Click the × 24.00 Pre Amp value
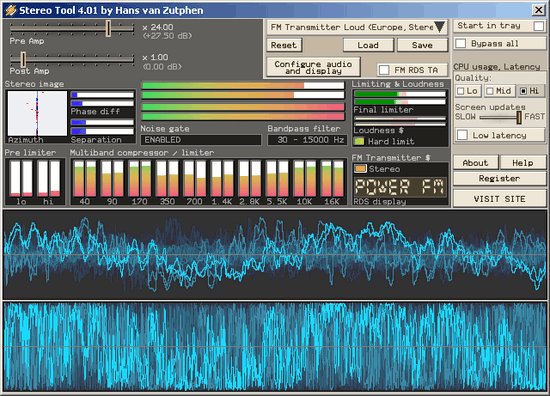This screenshot has height=396, width=550. click(x=158, y=27)
